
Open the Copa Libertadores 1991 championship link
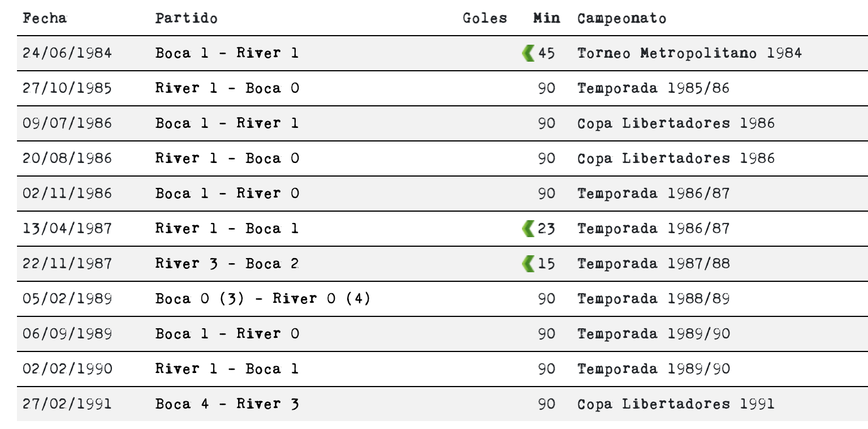(x=676, y=404)
